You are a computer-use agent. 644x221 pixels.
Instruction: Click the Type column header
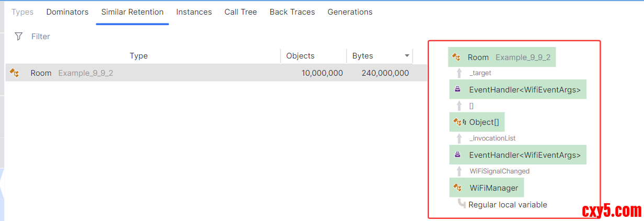139,56
